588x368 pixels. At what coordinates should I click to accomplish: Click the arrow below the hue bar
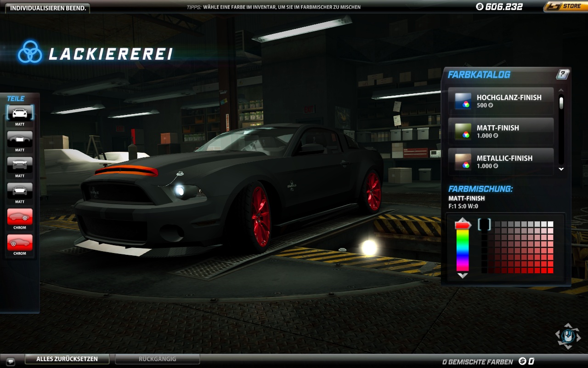(463, 276)
